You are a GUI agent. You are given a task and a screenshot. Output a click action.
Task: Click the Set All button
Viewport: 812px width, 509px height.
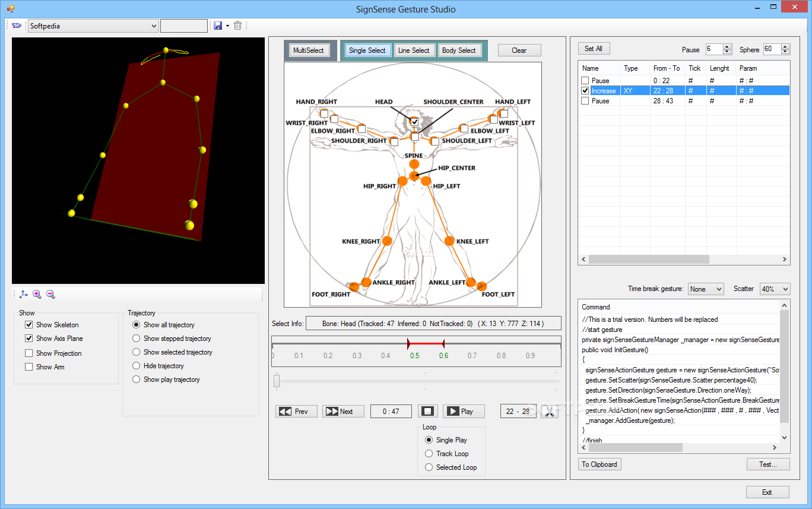594,49
